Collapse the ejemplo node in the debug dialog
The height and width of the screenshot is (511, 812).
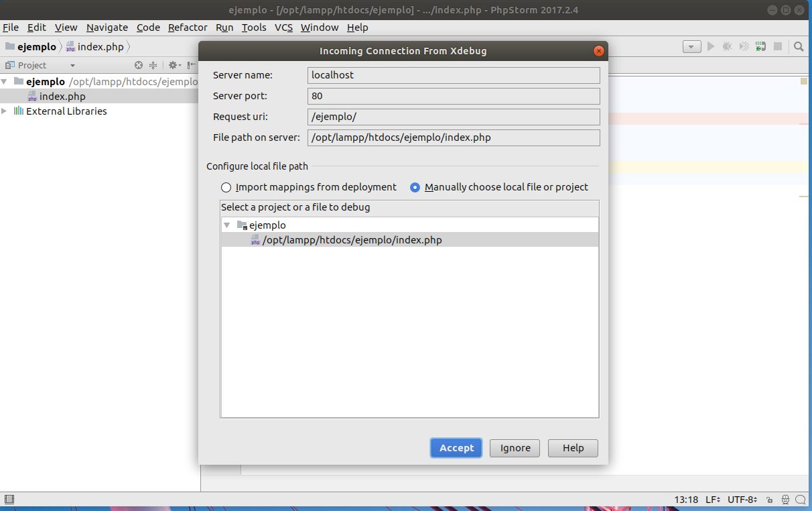(226, 225)
